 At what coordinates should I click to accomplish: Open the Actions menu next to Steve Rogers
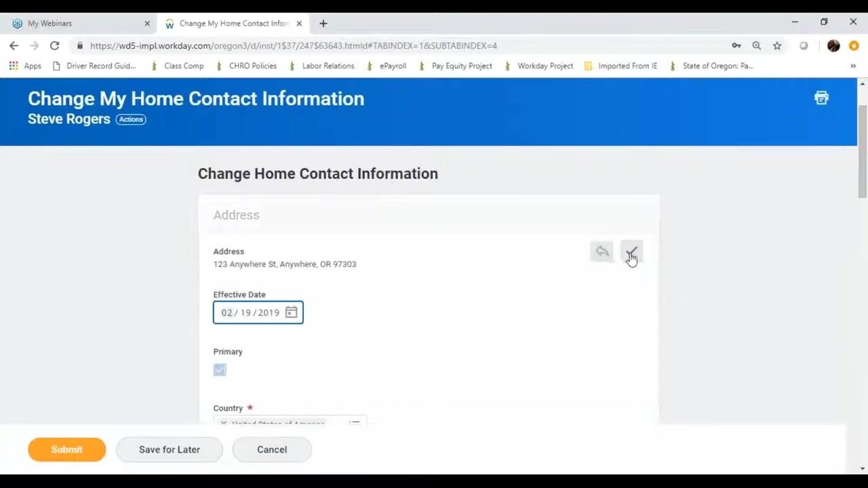tap(131, 119)
